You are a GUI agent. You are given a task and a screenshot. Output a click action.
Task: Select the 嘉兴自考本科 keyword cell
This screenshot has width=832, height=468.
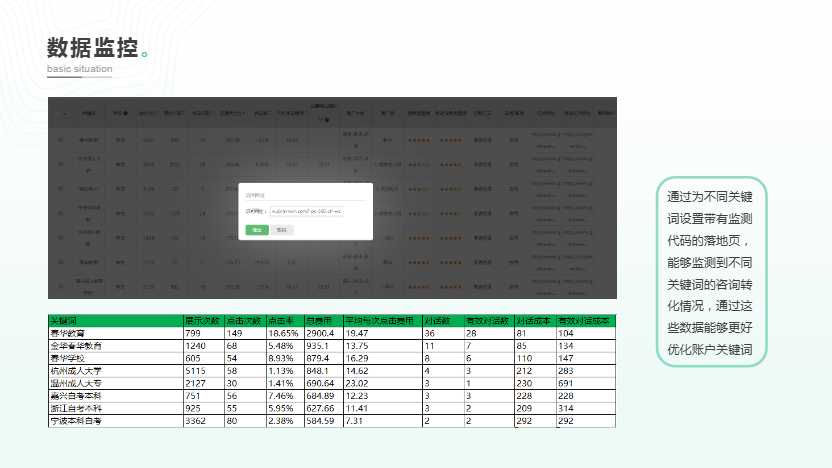pyautogui.click(x=115, y=396)
